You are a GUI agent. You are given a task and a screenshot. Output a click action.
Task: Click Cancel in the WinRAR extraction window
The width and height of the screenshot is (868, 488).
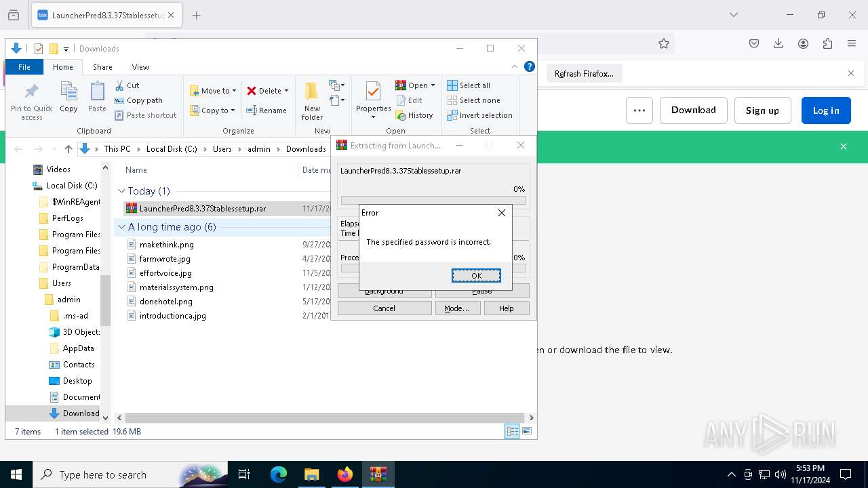point(384,308)
